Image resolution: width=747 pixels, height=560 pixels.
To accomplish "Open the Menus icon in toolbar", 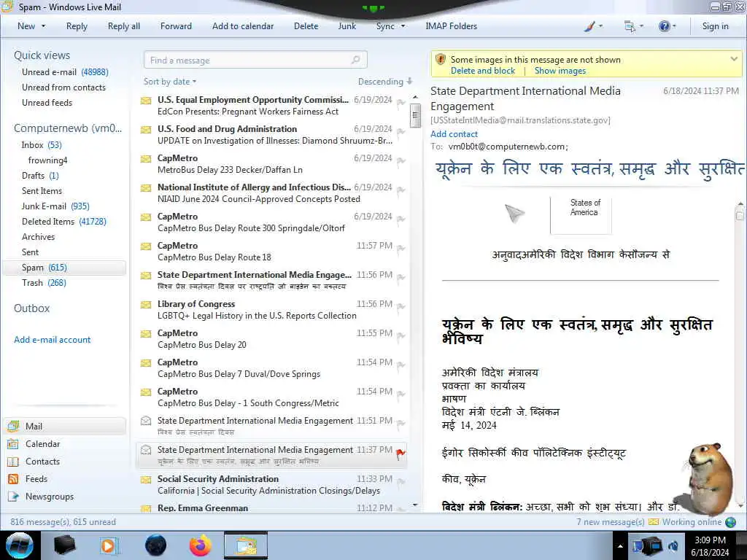I will 630,27.
